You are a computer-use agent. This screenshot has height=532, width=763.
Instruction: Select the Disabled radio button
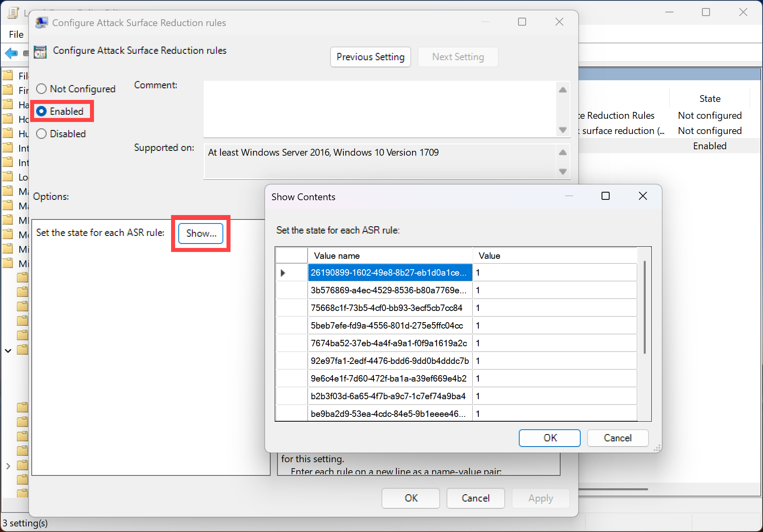tap(61, 134)
